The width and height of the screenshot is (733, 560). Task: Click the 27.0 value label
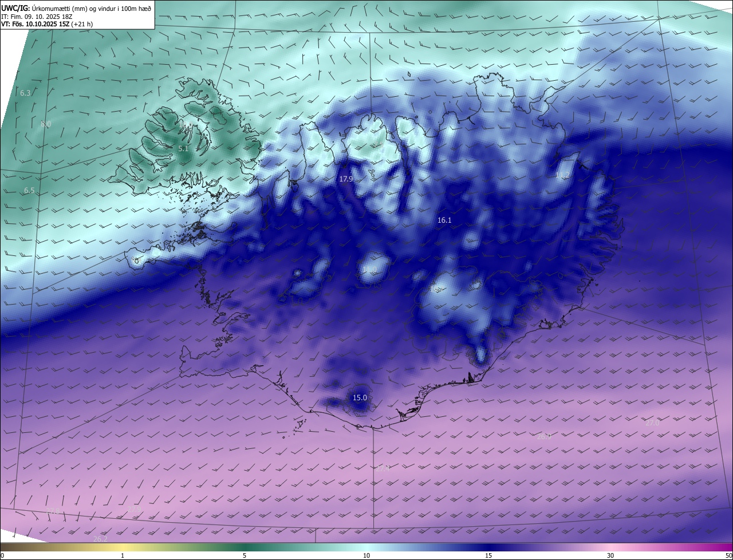coord(652,423)
